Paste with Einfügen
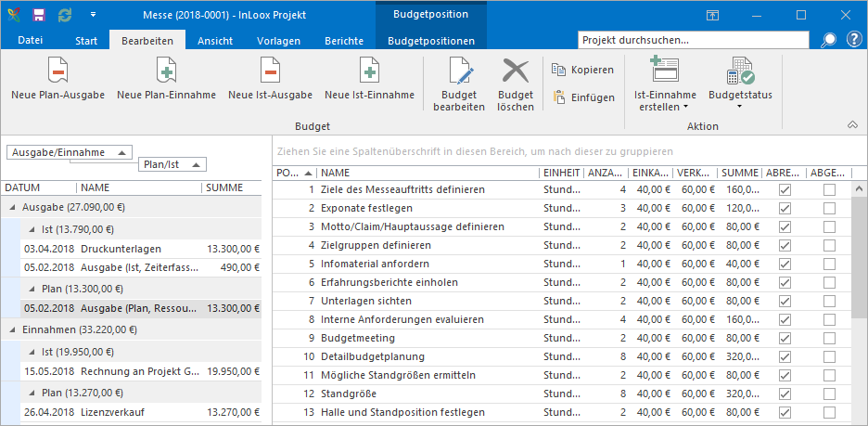The width and height of the screenshot is (868, 426). (583, 97)
